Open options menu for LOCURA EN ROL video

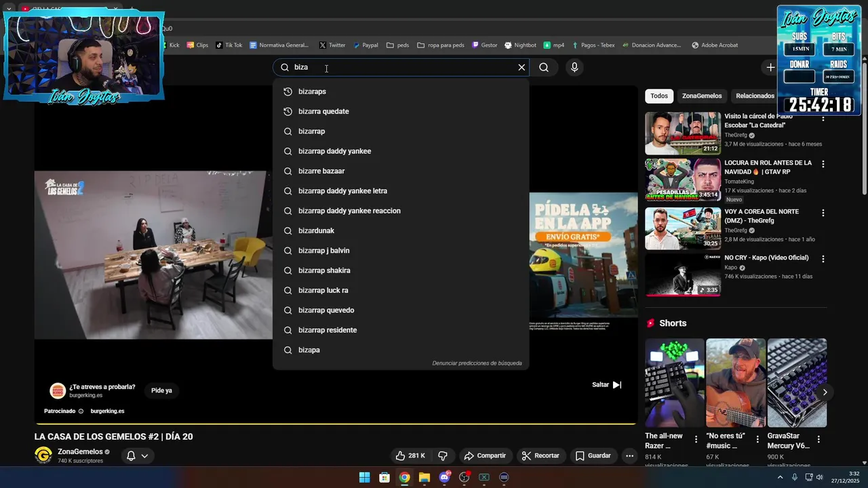[823, 164]
